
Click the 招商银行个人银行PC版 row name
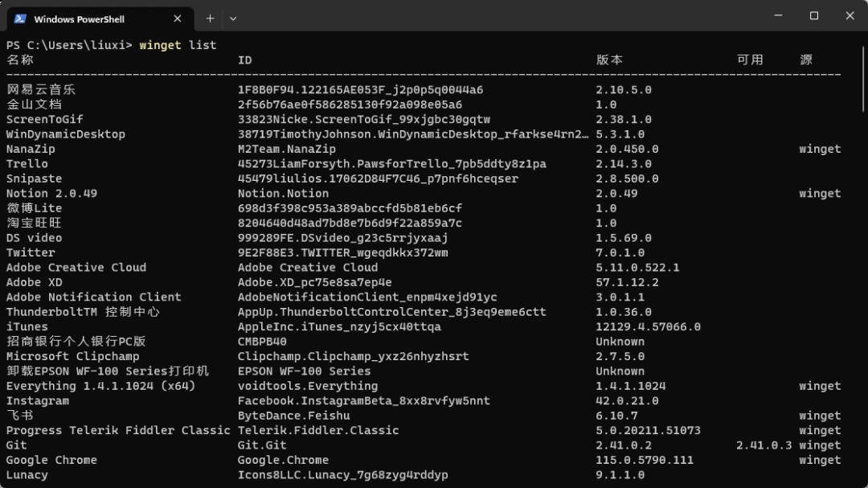tap(76, 341)
